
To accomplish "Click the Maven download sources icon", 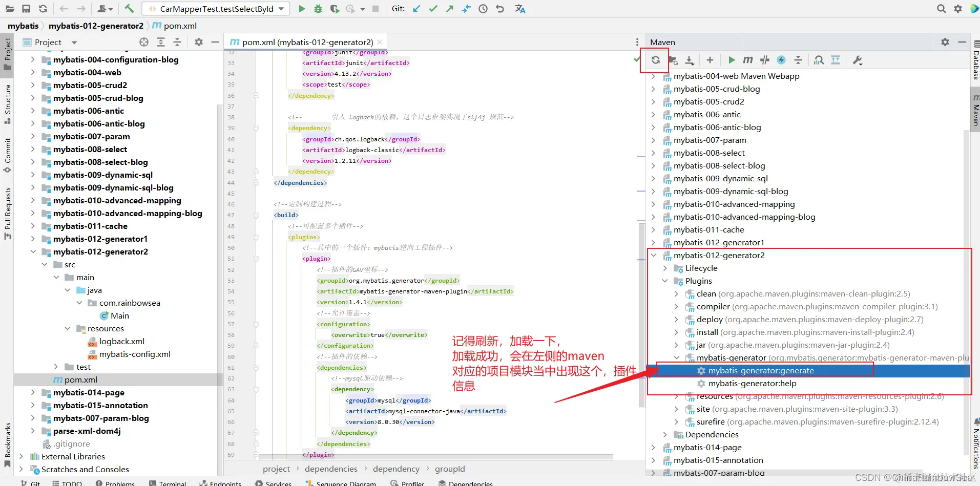I will tap(690, 60).
